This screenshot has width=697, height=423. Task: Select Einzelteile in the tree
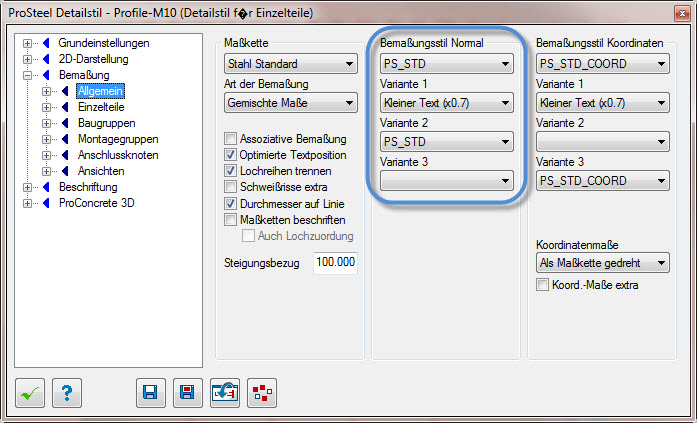click(101, 107)
